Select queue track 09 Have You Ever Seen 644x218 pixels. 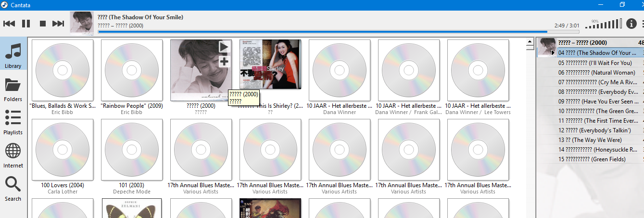(591, 101)
